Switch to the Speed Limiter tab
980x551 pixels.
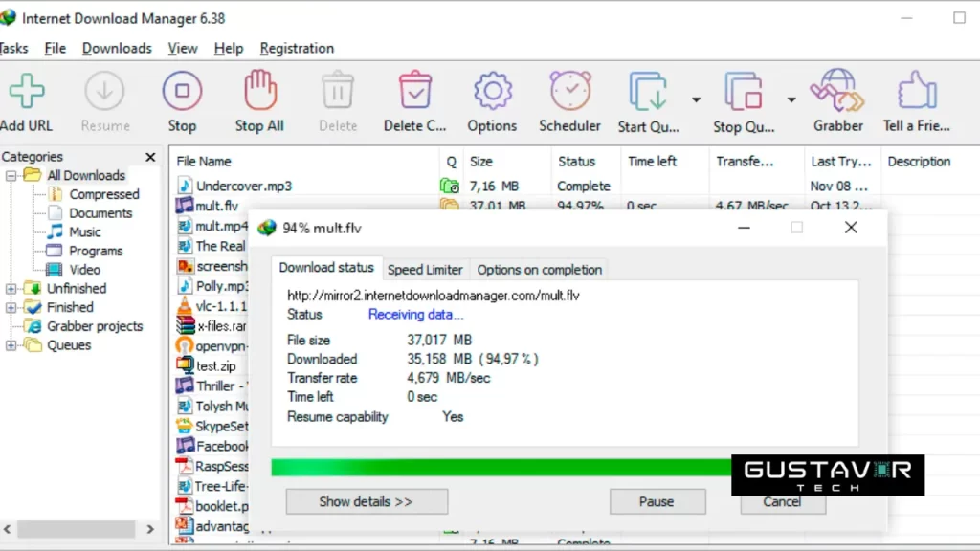[x=425, y=270]
